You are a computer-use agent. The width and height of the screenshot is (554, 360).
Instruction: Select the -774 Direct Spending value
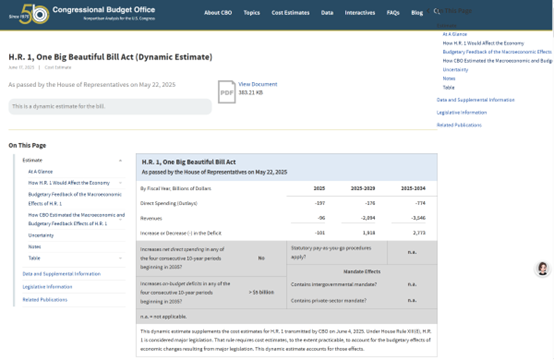point(420,203)
